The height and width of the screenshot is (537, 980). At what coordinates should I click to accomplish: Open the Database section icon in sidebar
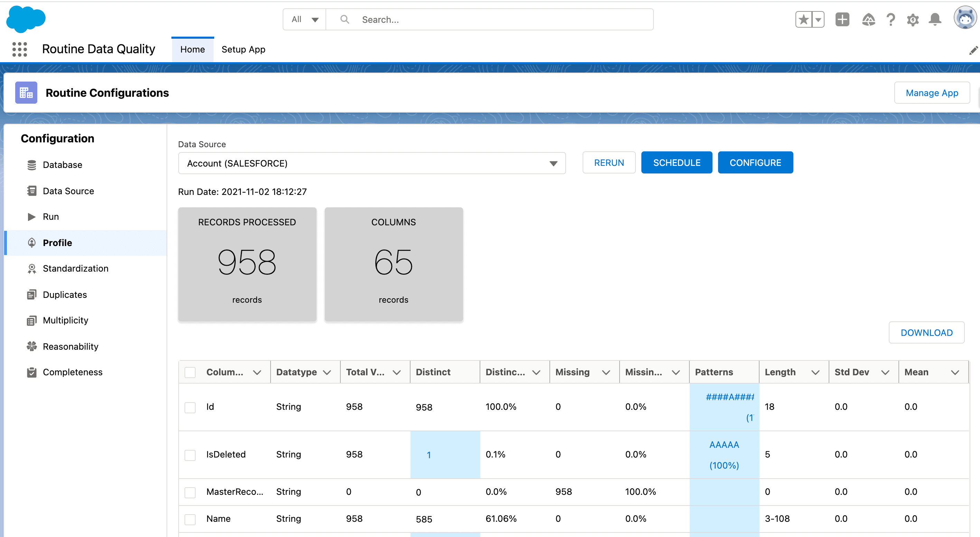click(x=32, y=165)
